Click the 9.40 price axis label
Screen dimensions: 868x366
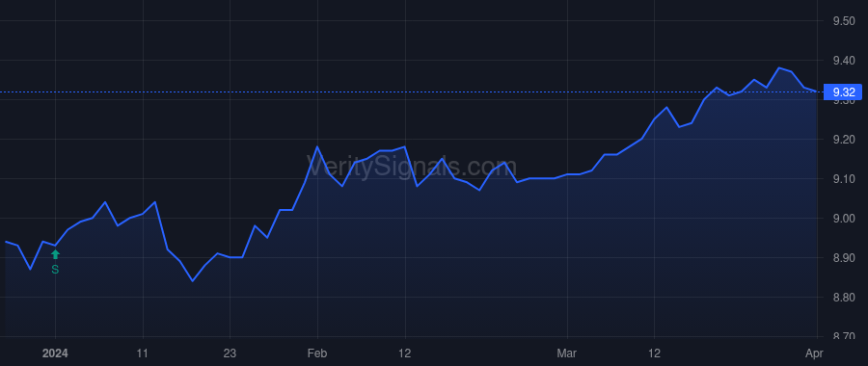point(845,61)
